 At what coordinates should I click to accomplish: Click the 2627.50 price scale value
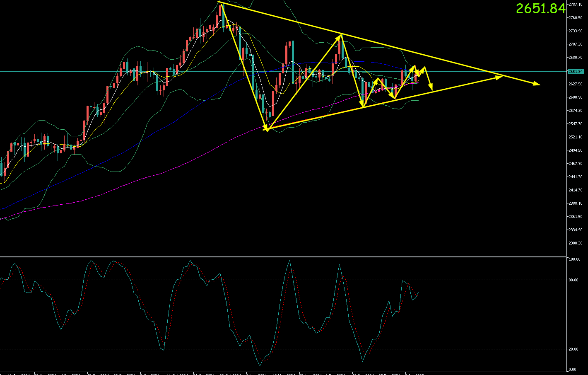pos(576,84)
